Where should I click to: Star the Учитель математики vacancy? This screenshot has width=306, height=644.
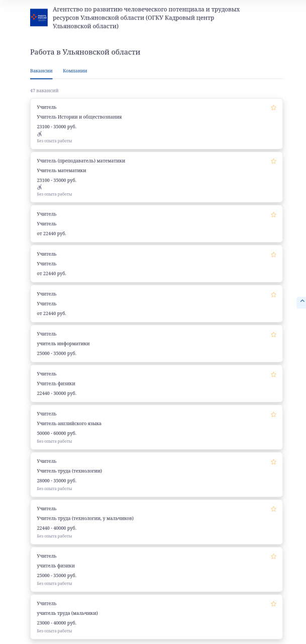coord(273,161)
